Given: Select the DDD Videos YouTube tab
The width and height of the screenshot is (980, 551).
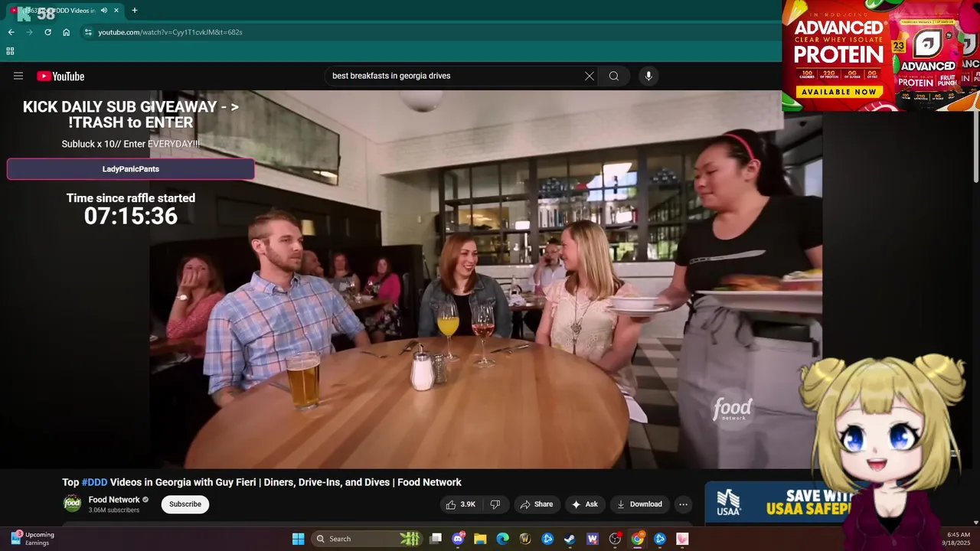Looking at the screenshot, I should [65, 11].
